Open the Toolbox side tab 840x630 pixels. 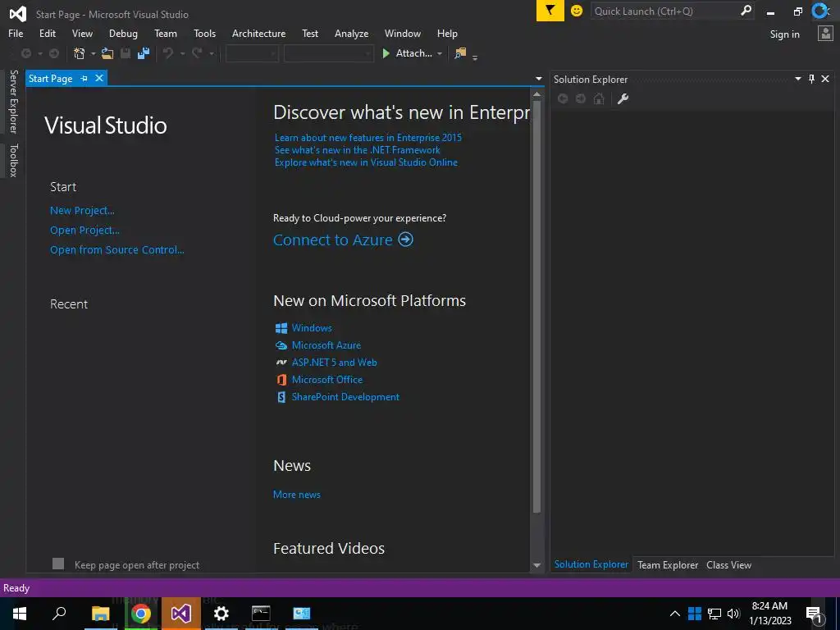pos(13,160)
